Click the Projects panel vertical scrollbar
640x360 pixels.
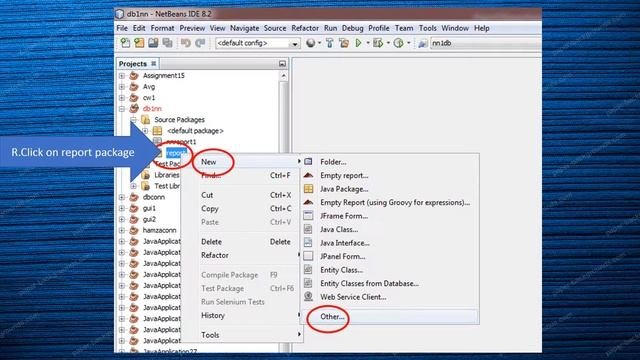284,212
